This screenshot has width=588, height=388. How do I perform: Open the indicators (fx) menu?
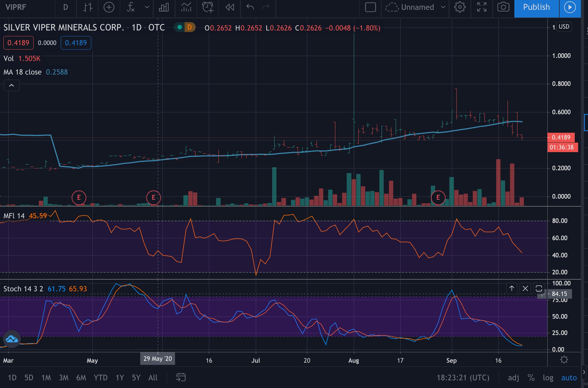(x=131, y=7)
